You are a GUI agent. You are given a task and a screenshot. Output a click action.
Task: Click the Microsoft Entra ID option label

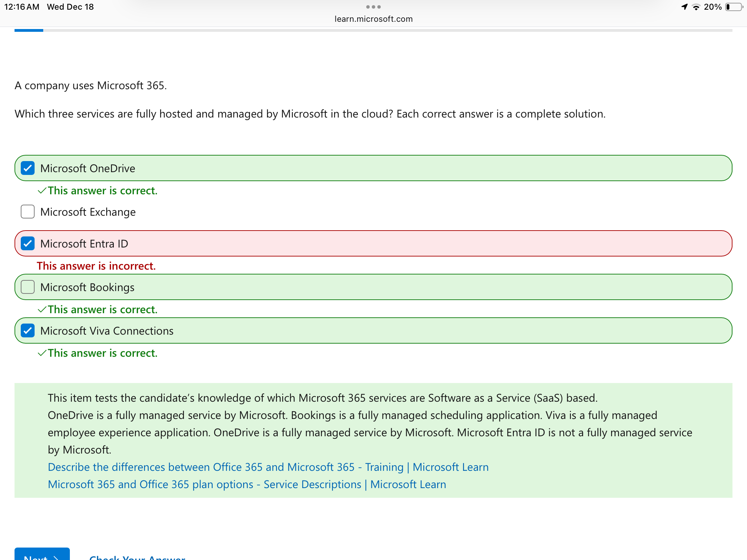pyautogui.click(x=84, y=244)
